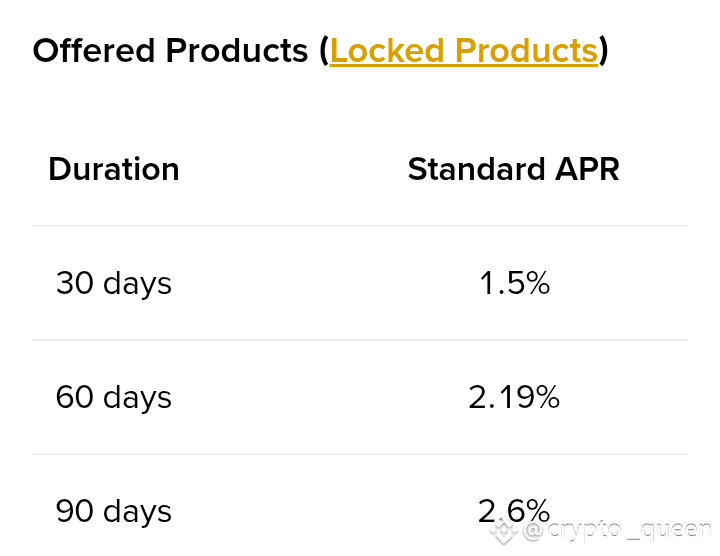Select the 60 days duration cell
This screenshot has height=556, width=720.
(x=113, y=397)
